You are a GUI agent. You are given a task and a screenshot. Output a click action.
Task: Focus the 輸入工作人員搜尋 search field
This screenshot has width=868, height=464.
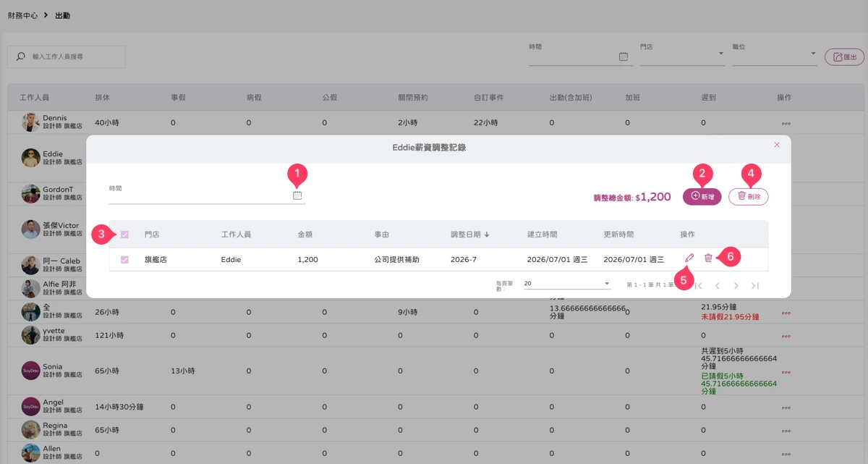click(x=67, y=56)
